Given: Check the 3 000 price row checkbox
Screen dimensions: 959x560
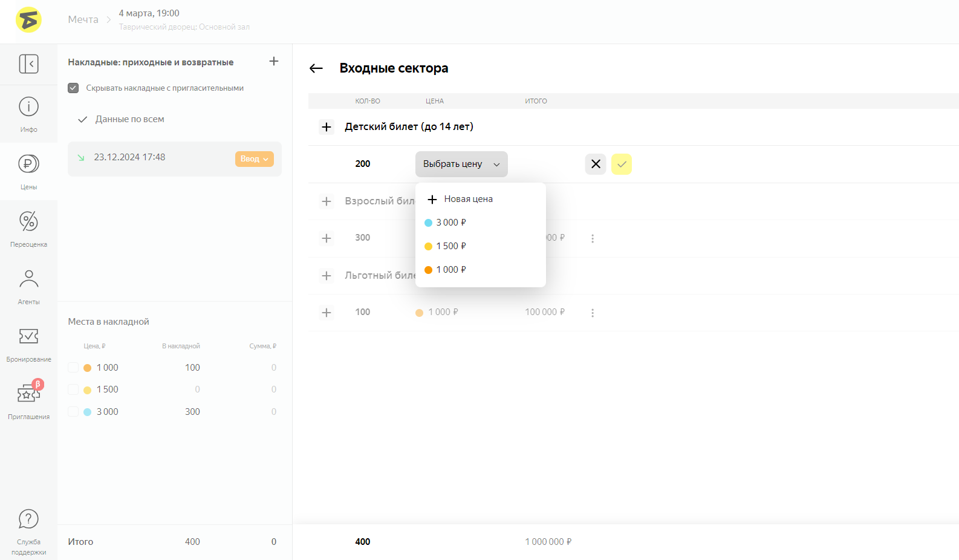Looking at the screenshot, I should (73, 412).
